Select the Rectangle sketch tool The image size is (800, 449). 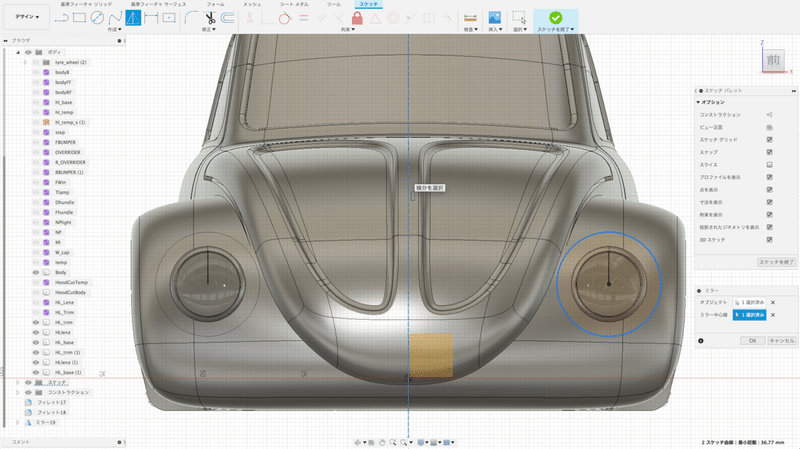click(x=79, y=18)
